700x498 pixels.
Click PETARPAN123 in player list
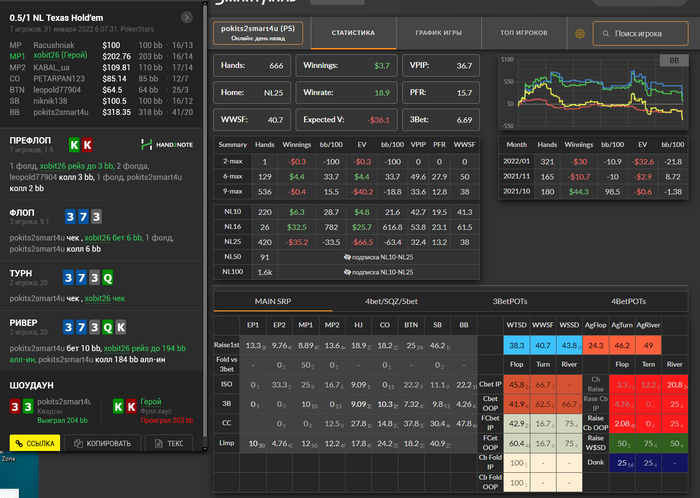click(59, 79)
